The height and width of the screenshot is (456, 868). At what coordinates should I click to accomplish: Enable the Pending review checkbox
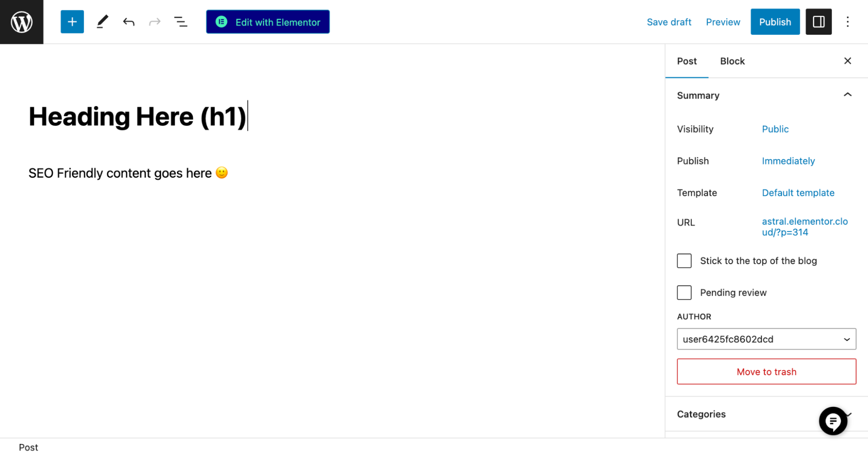[x=684, y=292]
